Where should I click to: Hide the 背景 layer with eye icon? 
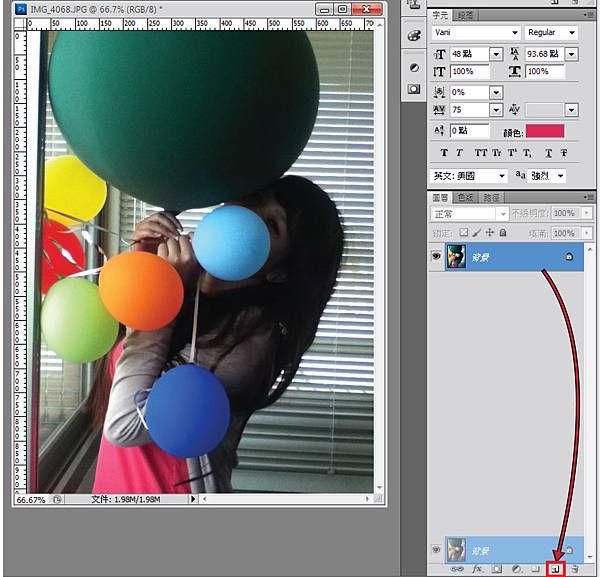pos(435,257)
